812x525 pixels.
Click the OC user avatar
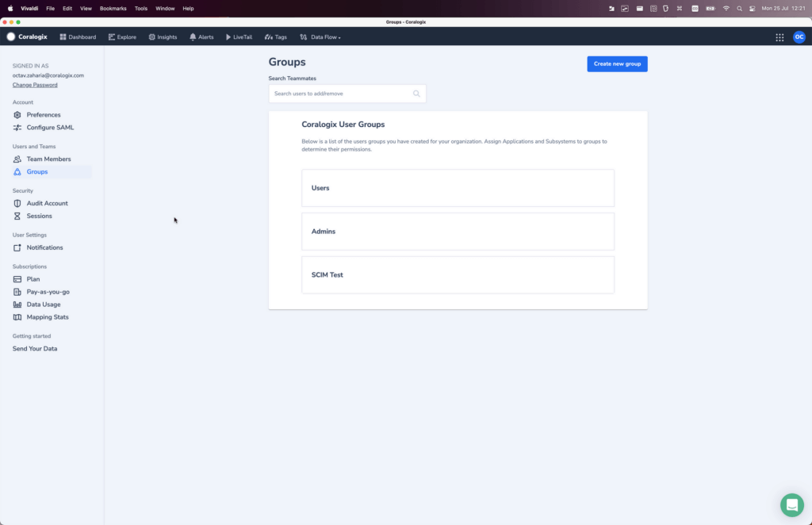tap(799, 36)
